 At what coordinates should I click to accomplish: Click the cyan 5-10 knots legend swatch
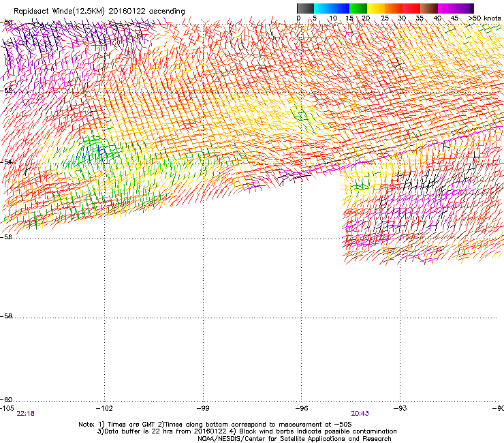pos(323,8)
